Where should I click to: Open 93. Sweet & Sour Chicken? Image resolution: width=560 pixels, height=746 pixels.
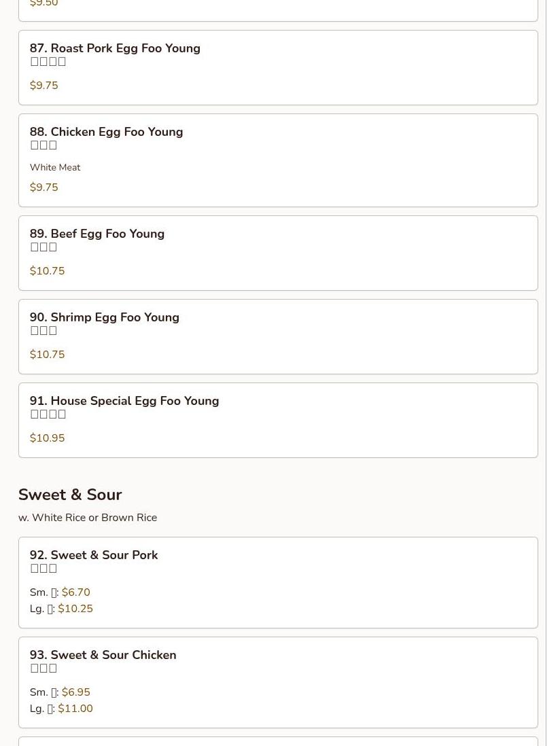[x=103, y=655]
